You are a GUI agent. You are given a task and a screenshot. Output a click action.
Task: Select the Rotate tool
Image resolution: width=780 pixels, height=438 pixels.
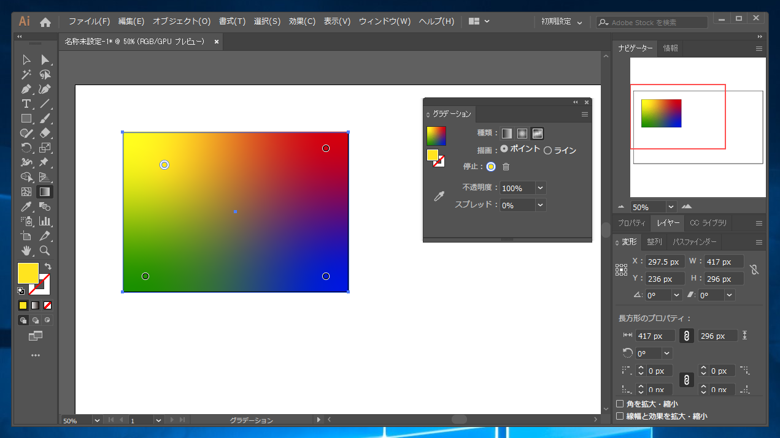point(26,148)
